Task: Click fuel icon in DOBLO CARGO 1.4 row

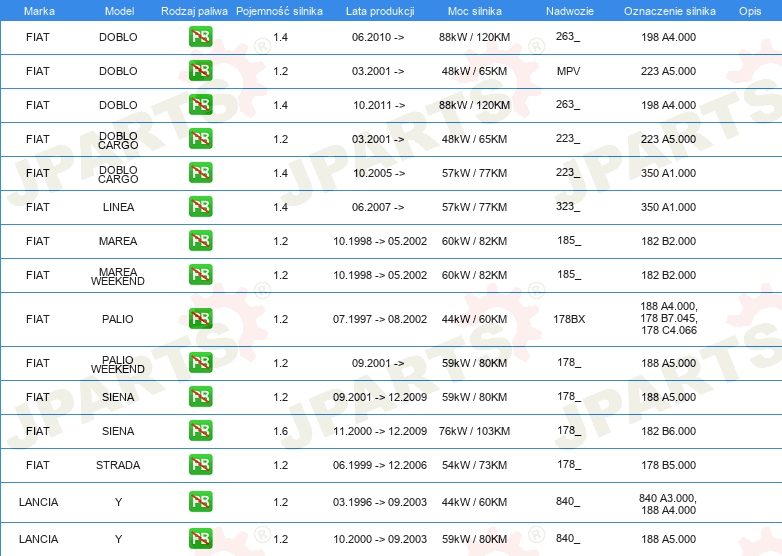Action: [200, 173]
